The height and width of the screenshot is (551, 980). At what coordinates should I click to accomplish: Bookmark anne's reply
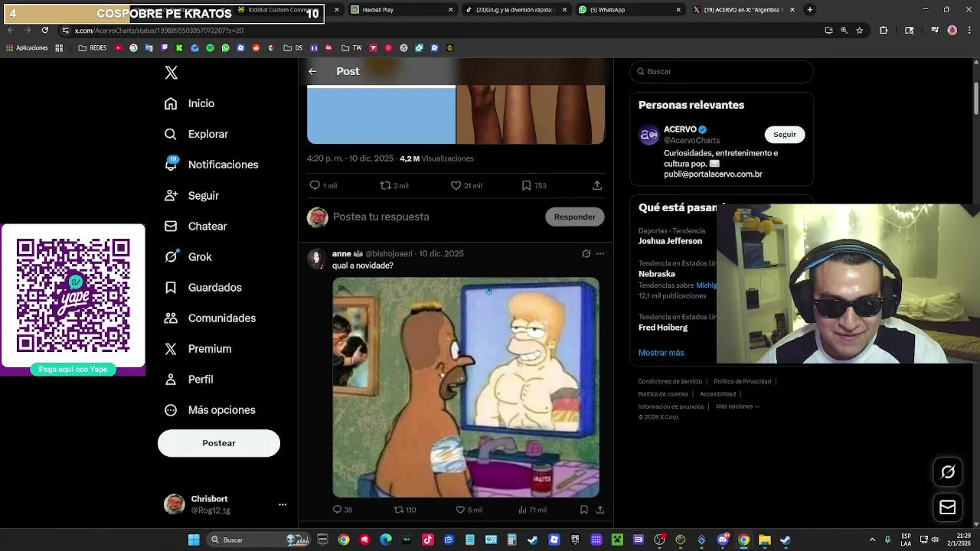[x=584, y=510]
